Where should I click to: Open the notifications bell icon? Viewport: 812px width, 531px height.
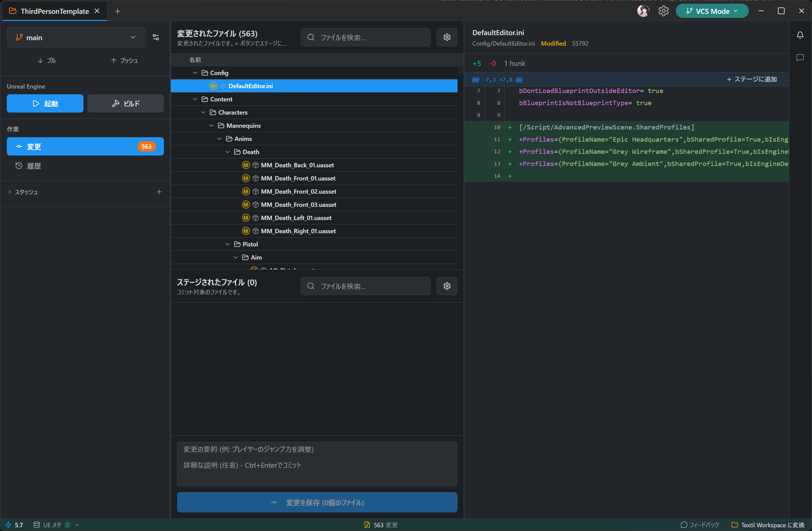pyautogui.click(x=800, y=35)
